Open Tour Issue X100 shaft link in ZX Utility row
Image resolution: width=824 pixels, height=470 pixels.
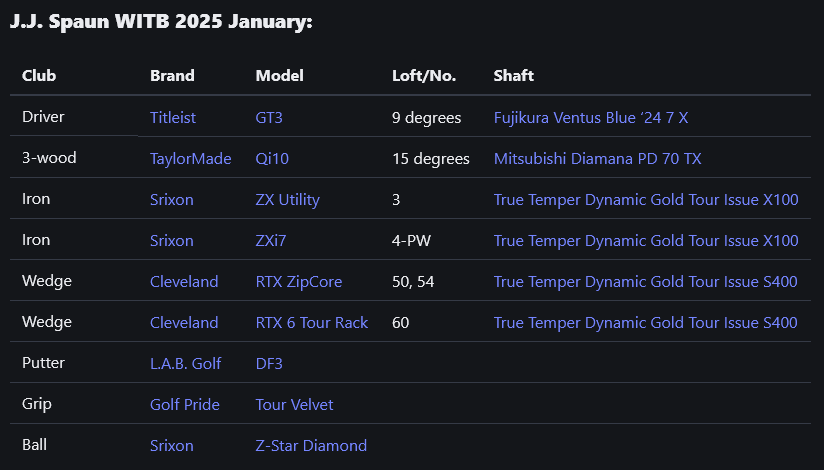point(646,199)
